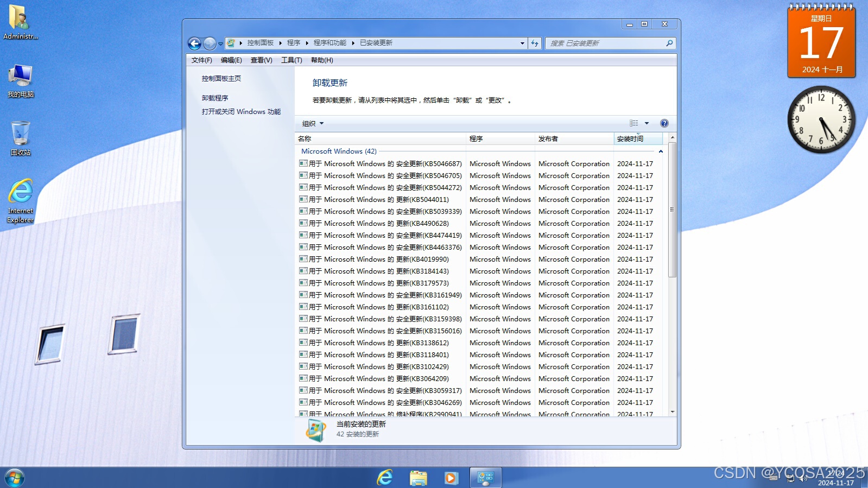Open the 组织 dropdown menu
The width and height of the screenshot is (868, 488).
[313, 124]
